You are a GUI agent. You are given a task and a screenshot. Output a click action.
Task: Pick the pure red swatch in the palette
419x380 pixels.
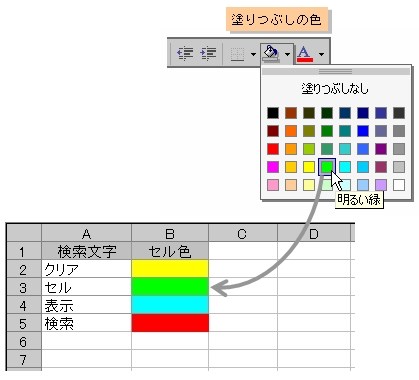273,149
